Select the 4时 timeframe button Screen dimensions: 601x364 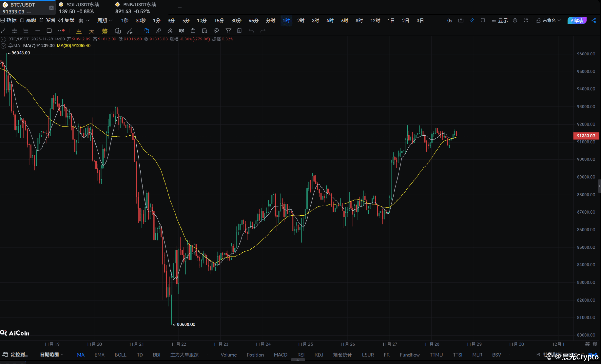(x=330, y=21)
